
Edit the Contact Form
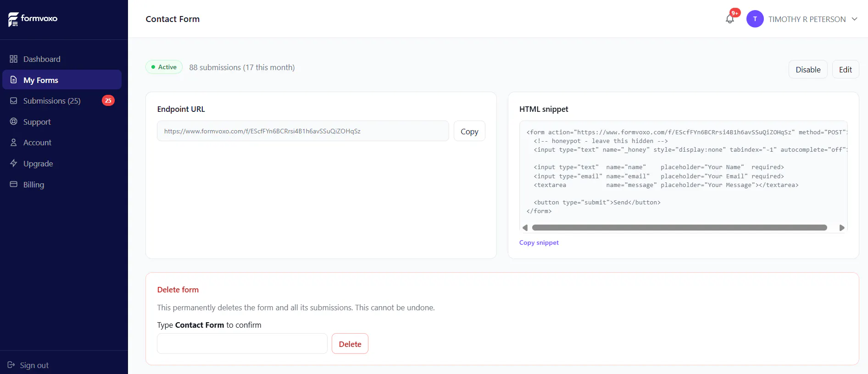click(845, 69)
